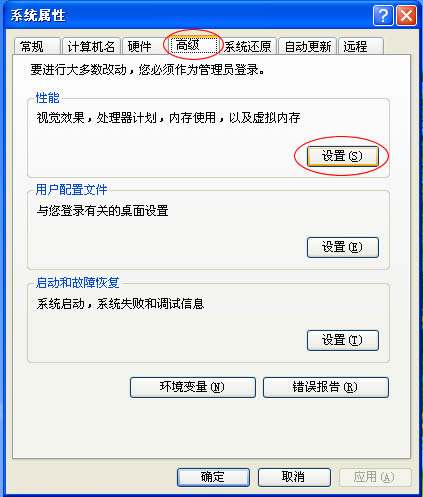
Task: Open startup and recovery 设置(T) button
Action: tap(343, 340)
